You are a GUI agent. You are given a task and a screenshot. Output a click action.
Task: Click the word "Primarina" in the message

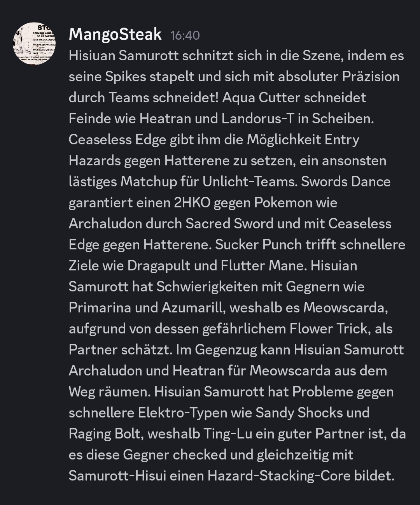tap(100, 308)
